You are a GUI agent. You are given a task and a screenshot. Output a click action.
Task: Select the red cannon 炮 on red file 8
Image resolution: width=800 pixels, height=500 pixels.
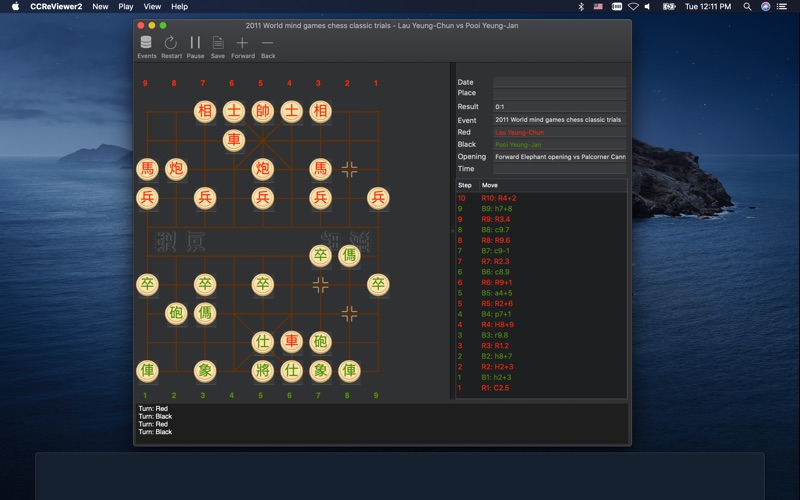(176, 168)
